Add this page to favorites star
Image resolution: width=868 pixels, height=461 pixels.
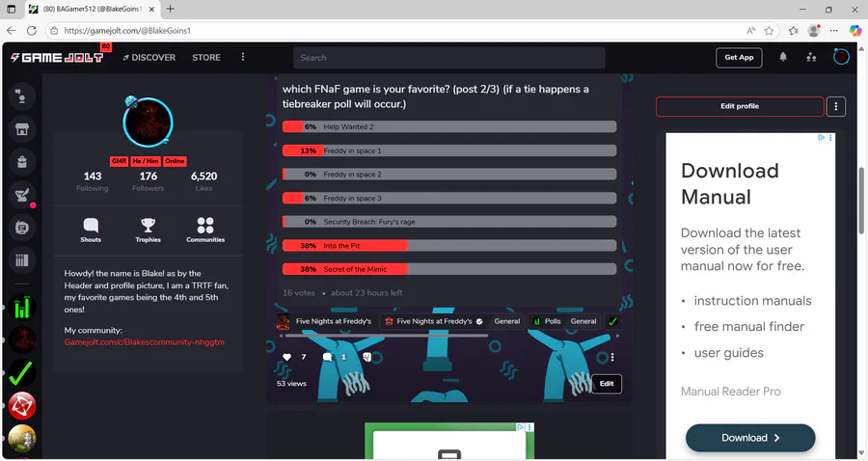coord(769,31)
